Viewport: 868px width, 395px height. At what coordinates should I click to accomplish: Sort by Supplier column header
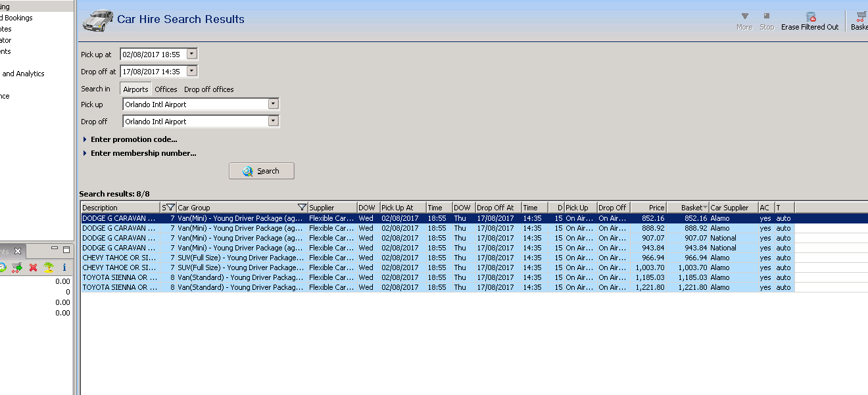tap(332, 208)
